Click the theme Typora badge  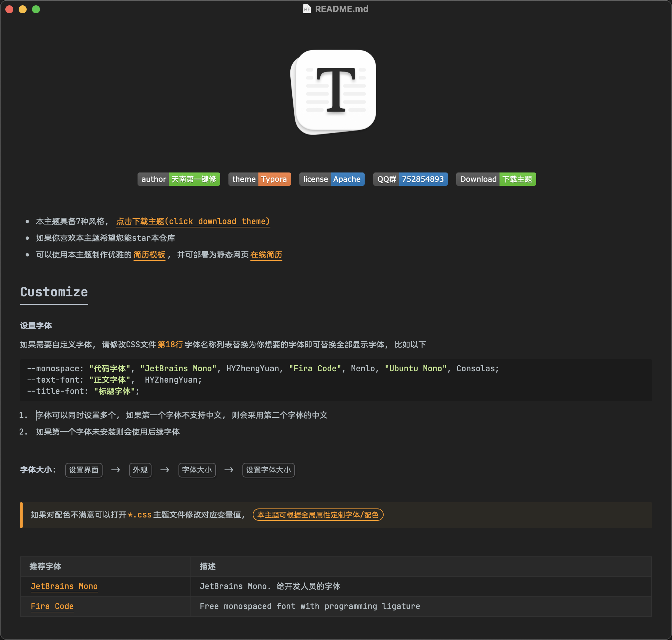pyautogui.click(x=259, y=179)
